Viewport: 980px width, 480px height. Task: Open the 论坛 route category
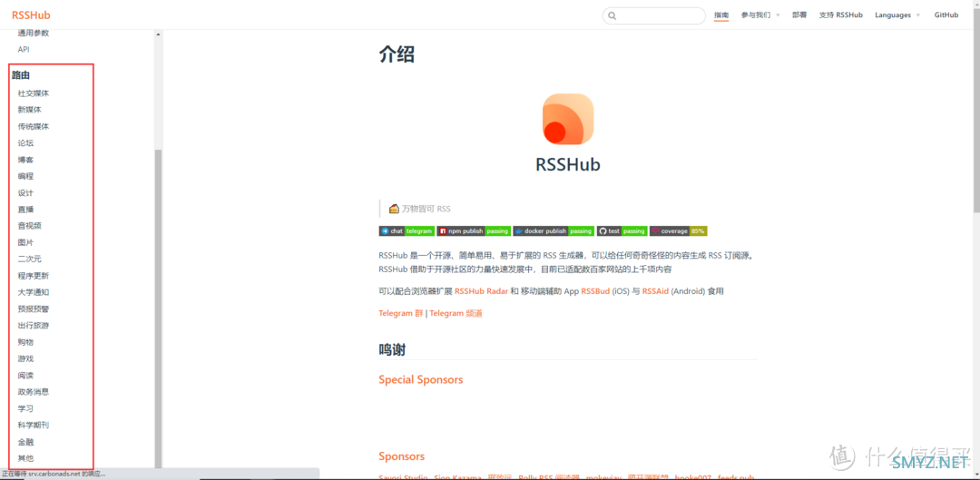point(25,143)
